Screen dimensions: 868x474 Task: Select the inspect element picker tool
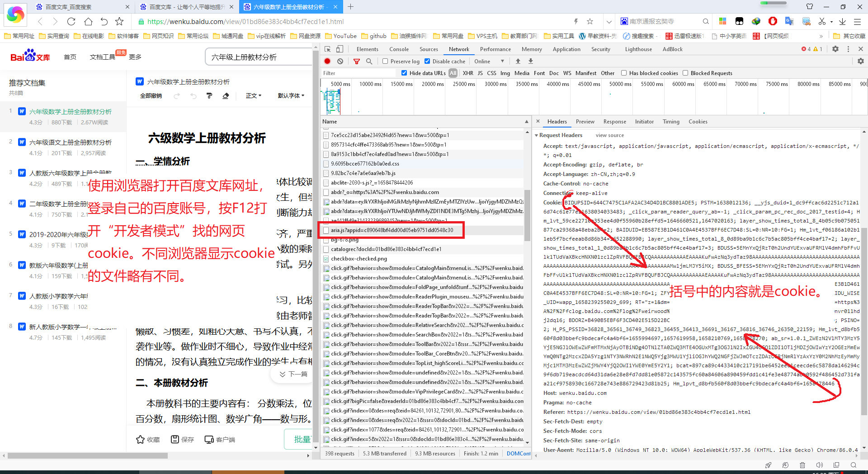pos(328,49)
